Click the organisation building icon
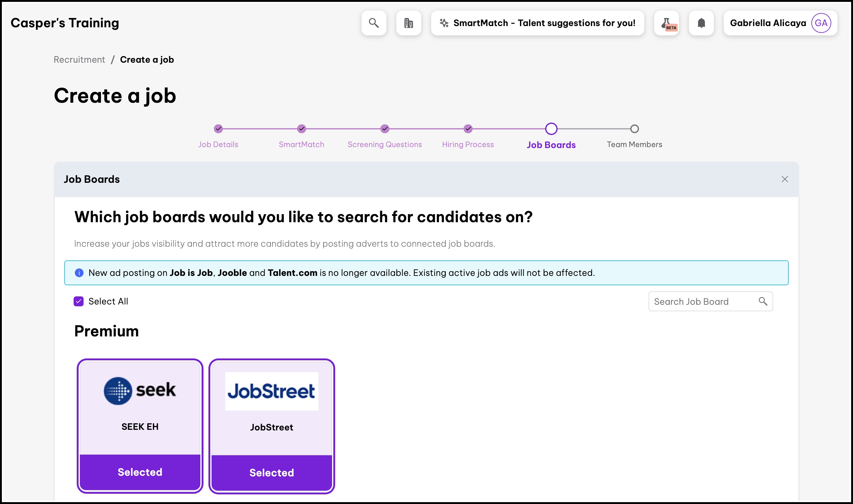853x504 pixels. pyautogui.click(x=408, y=23)
